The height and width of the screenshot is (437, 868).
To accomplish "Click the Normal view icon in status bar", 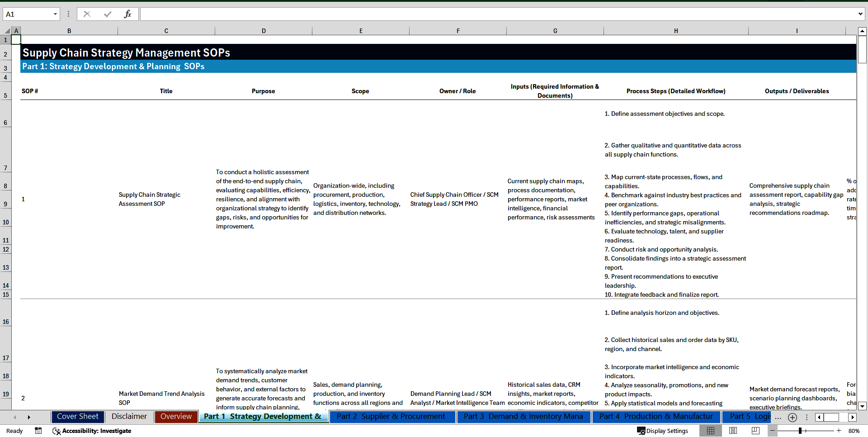I will click(711, 431).
